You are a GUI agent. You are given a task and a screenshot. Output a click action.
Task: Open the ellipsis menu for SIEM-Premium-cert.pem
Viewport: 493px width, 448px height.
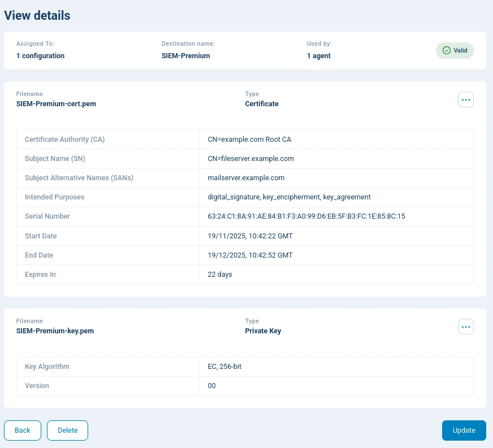(466, 99)
